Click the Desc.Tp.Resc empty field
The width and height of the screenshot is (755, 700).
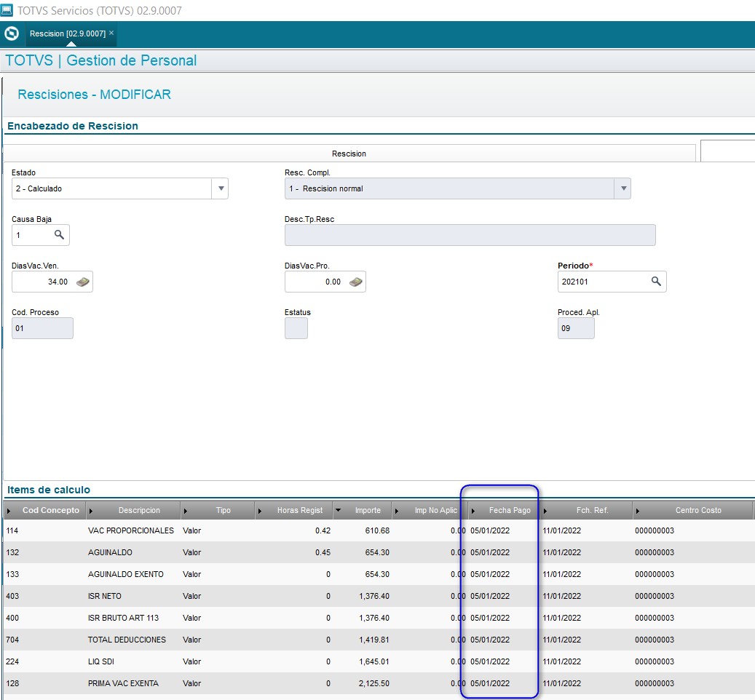pyautogui.click(x=470, y=235)
